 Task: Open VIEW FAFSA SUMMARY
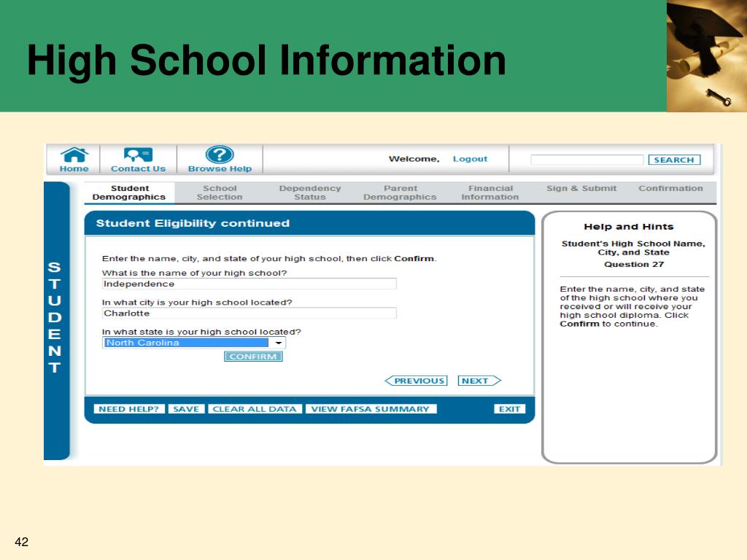(x=371, y=409)
